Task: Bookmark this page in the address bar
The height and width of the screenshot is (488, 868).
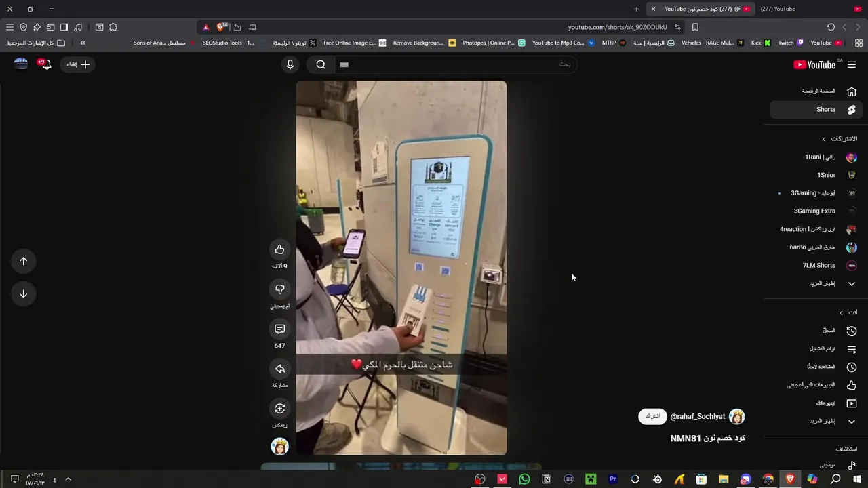Action: pyautogui.click(x=695, y=27)
